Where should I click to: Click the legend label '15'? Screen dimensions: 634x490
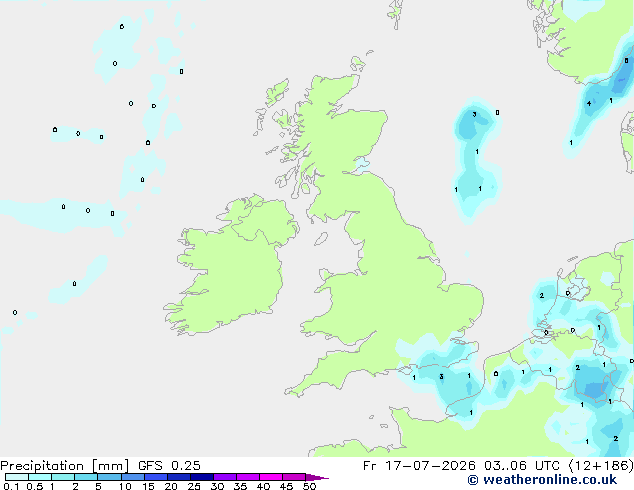(148, 486)
